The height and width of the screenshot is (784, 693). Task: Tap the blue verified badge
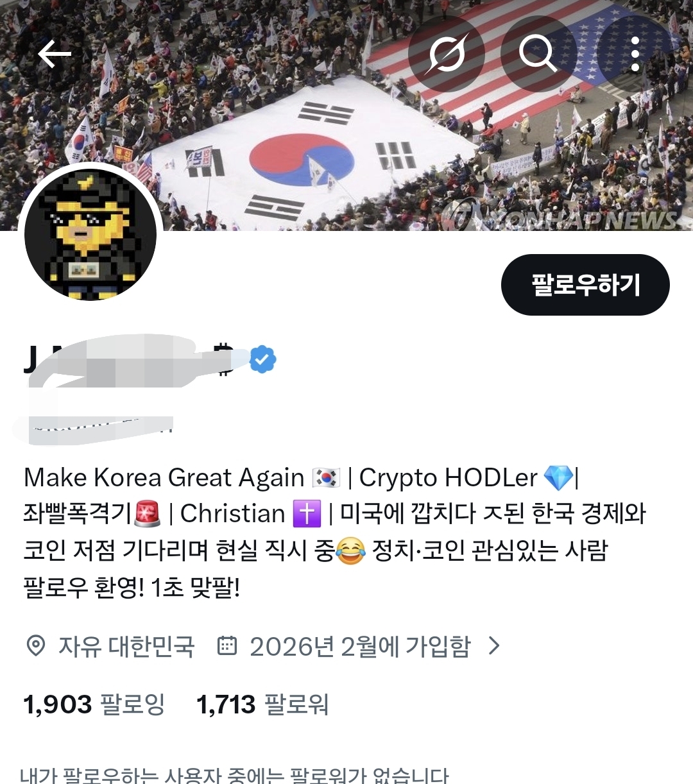262,359
